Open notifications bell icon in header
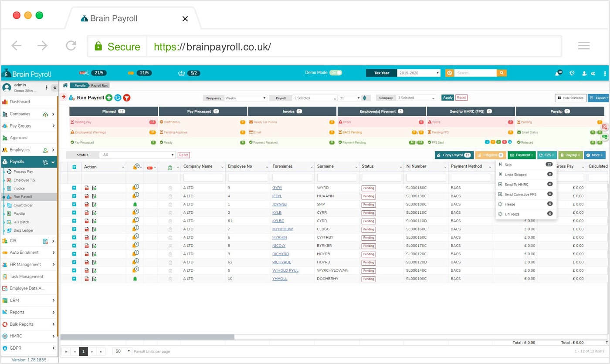 557,73
